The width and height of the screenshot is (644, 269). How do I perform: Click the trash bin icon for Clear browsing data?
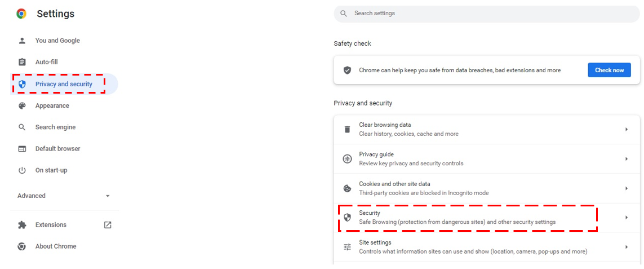[348, 129]
